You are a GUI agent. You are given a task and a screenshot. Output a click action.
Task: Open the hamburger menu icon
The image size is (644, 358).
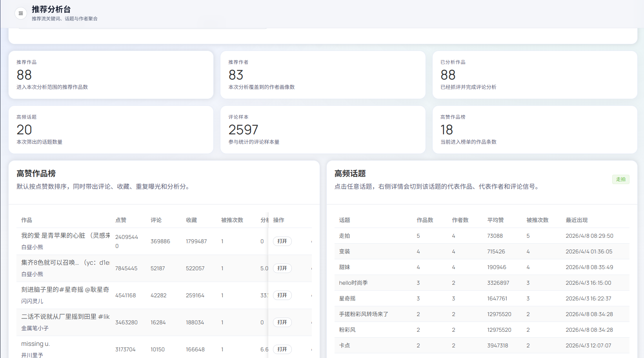(x=21, y=13)
